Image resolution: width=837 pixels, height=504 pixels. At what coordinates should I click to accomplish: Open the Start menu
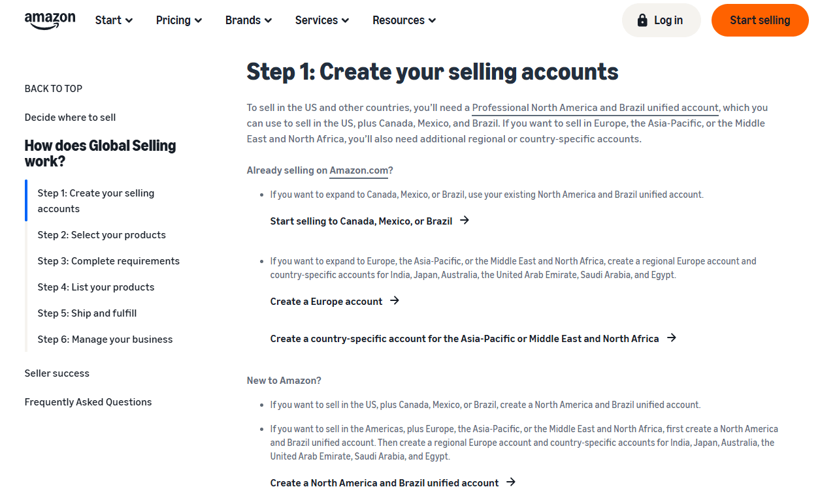point(114,20)
